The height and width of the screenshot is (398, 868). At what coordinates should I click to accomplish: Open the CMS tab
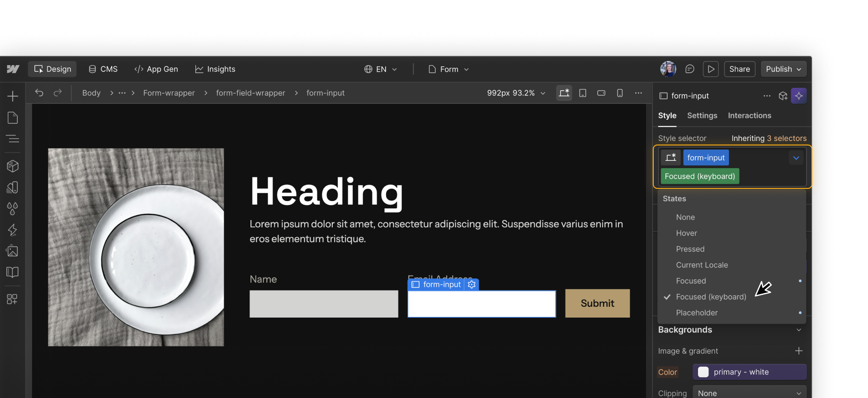(x=103, y=69)
